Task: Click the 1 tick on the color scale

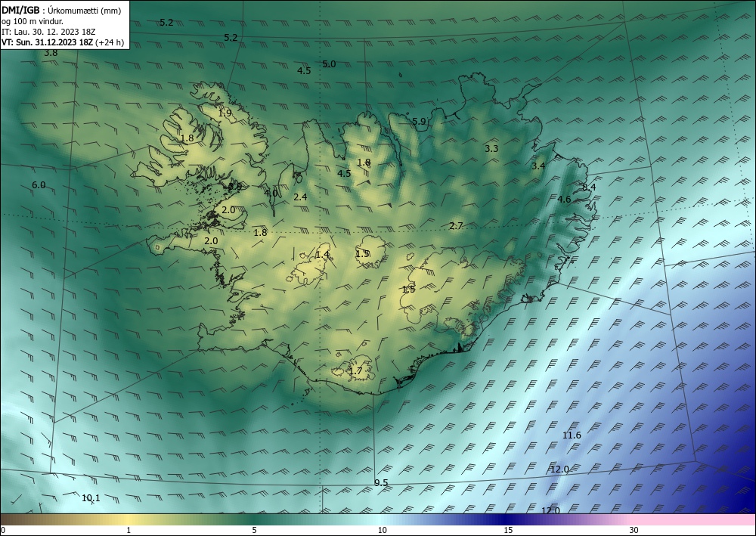Action: click(x=129, y=531)
